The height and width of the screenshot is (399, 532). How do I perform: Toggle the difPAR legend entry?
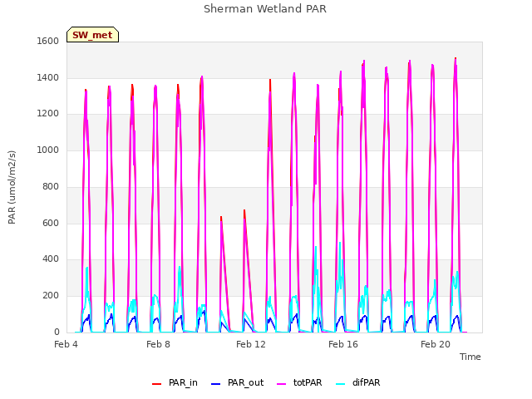click(358, 382)
